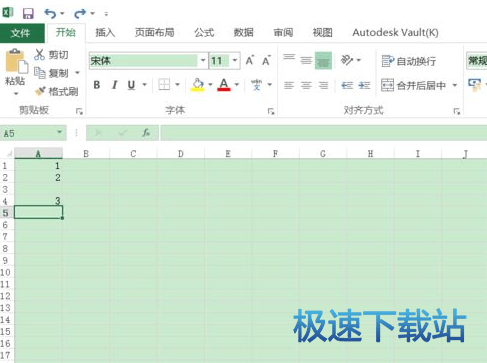Select column C header
The width and height of the screenshot is (487, 363).
click(133, 154)
